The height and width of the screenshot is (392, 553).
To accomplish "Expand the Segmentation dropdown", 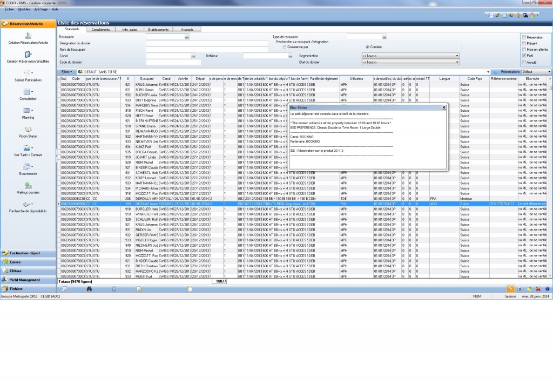I will (x=456, y=56).
